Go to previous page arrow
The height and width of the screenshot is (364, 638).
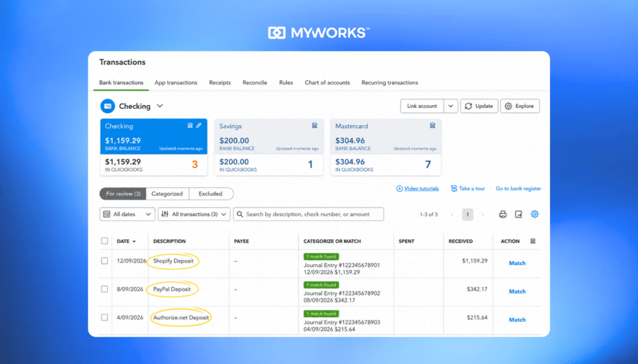[452, 215]
